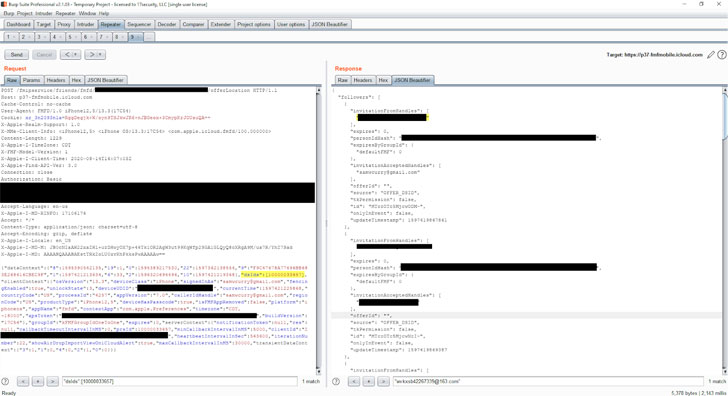
Task: Click the response search help icon
Action: [x=336, y=381]
